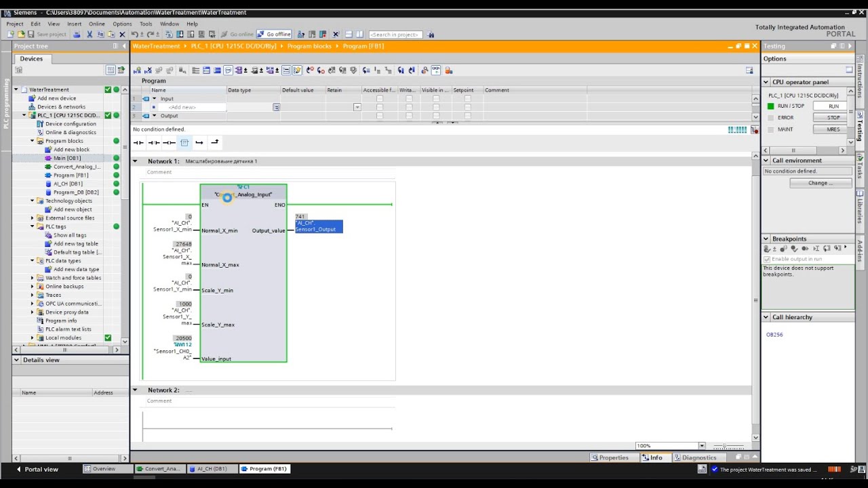Click the open branch LAD icon
The width and height of the screenshot is (868, 488).
199,142
